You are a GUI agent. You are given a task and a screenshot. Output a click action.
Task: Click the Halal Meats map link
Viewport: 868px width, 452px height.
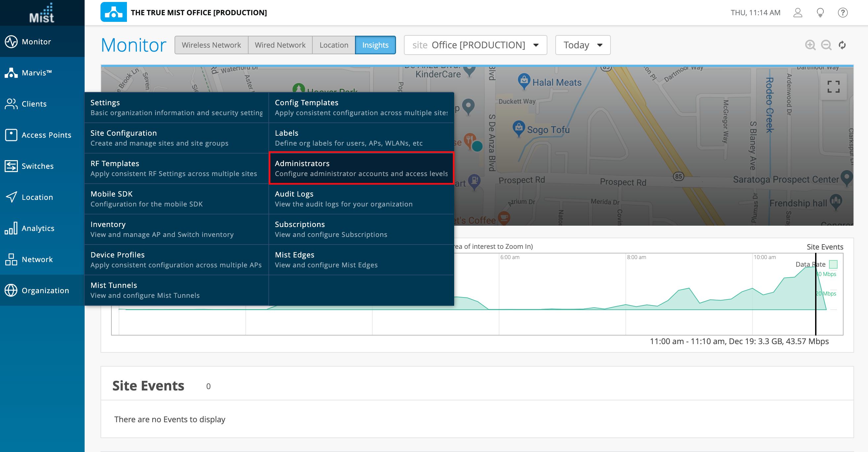click(x=557, y=82)
